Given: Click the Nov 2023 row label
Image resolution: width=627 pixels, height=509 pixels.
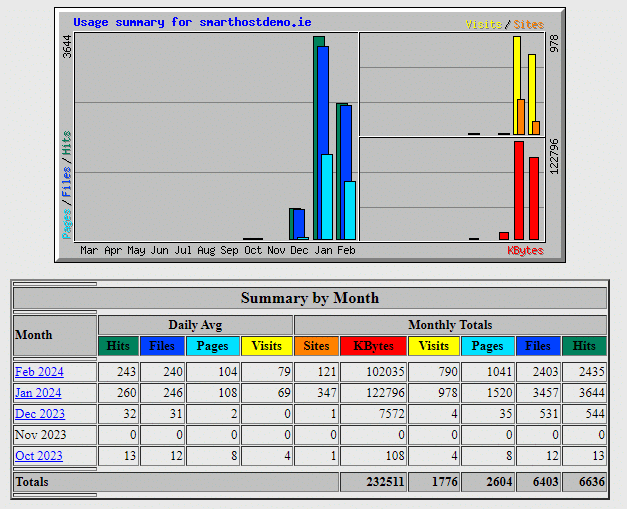Looking at the screenshot, I should point(40,435).
